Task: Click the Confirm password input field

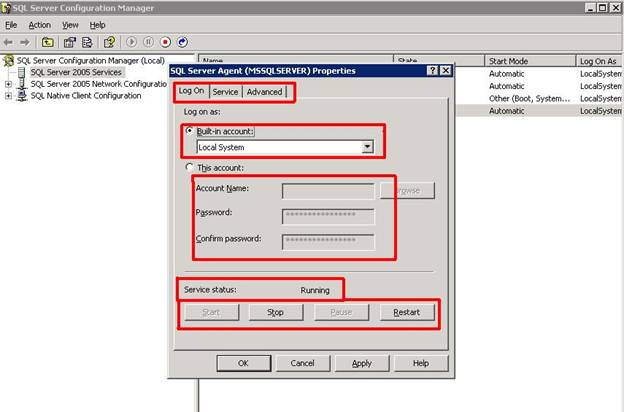Action: pos(328,242)
